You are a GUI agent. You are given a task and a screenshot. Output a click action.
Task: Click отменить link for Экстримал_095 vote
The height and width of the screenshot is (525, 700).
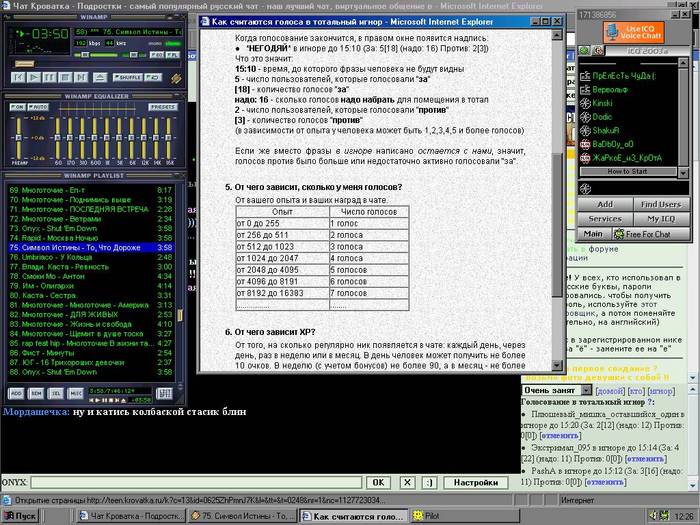tap(646, 459)
